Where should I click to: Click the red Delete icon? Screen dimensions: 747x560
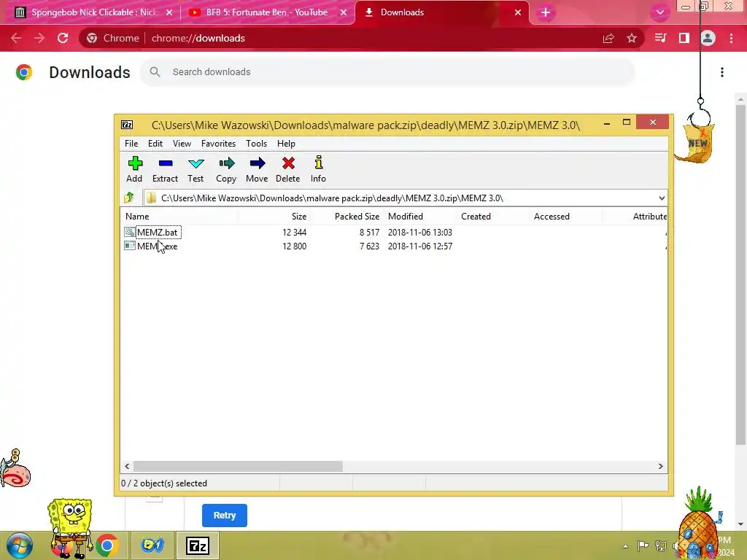287,169
